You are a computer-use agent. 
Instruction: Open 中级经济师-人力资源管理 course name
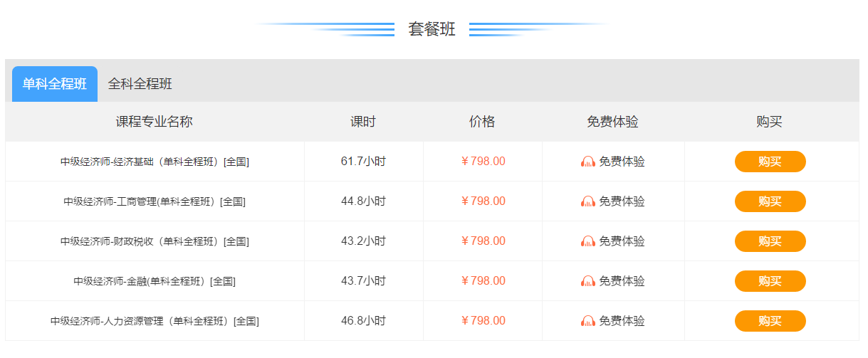(x=155, y=321)
